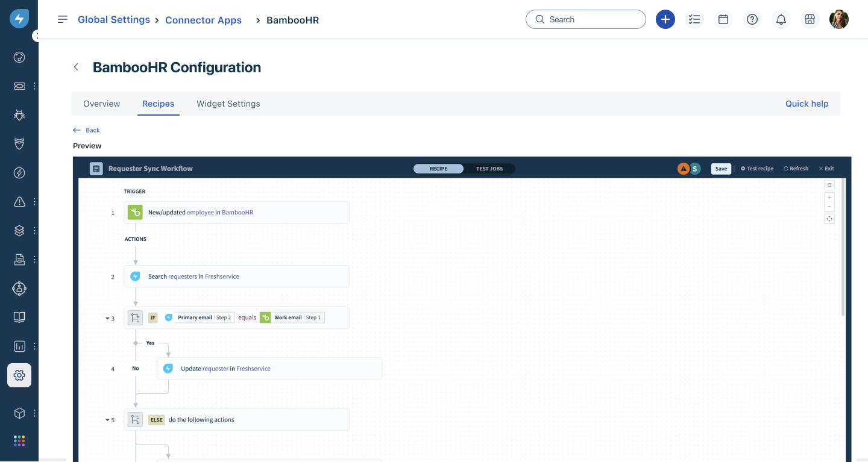Select the Update requester in Freshservice step

[x=269, y=369]
